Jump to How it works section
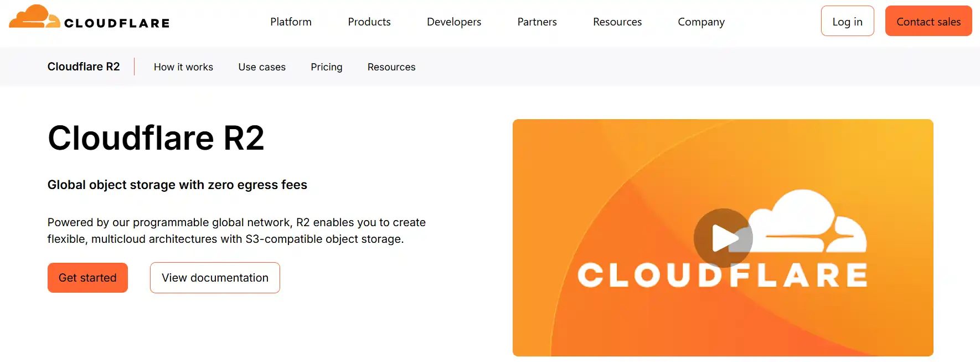Screen dimensions: 980x362 point(183,67)
